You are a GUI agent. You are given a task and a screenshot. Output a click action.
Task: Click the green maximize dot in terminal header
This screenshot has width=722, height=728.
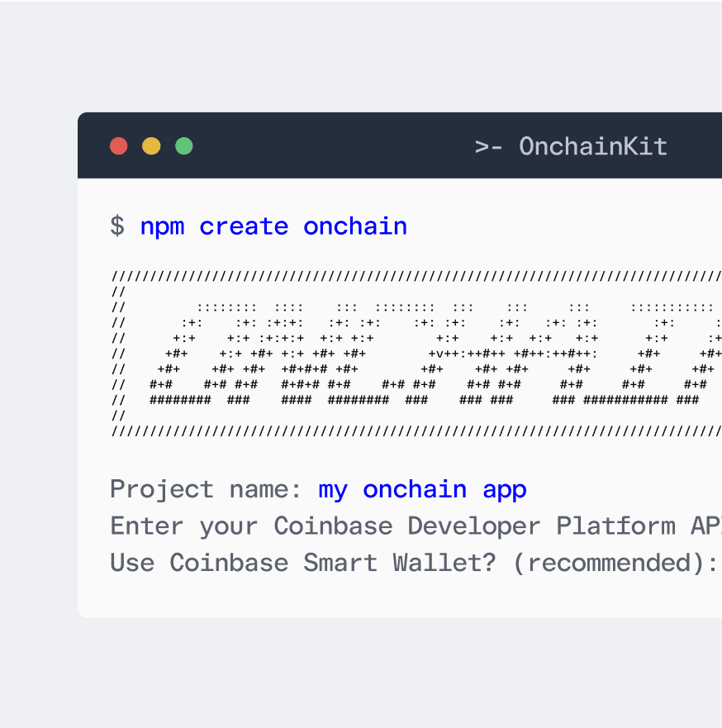point(184,146)
